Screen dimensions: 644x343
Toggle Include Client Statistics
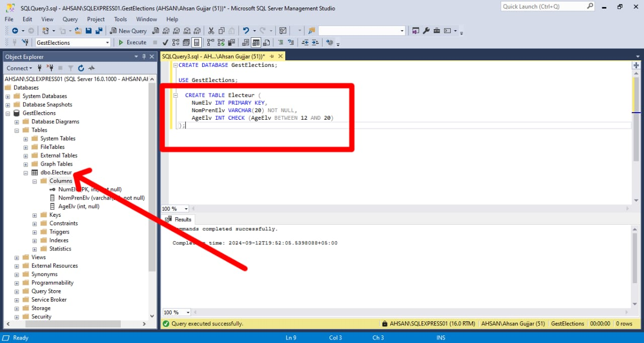click(231, 42)
